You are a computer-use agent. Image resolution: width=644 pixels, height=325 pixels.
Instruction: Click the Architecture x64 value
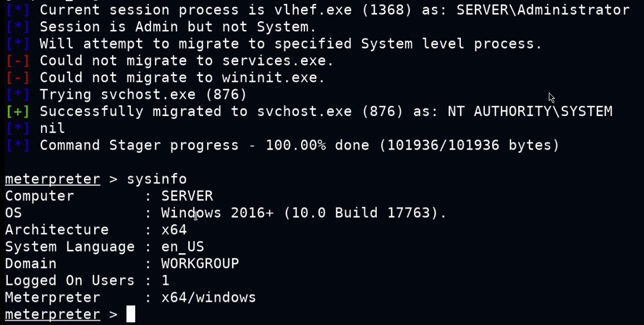[x=174, y=230]
